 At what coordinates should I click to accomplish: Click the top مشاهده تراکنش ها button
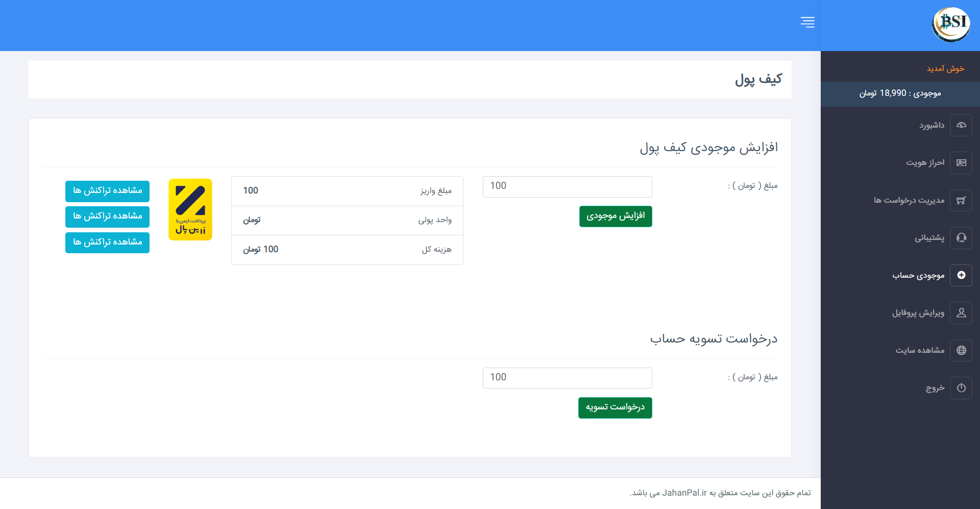[x=107, y=191]
